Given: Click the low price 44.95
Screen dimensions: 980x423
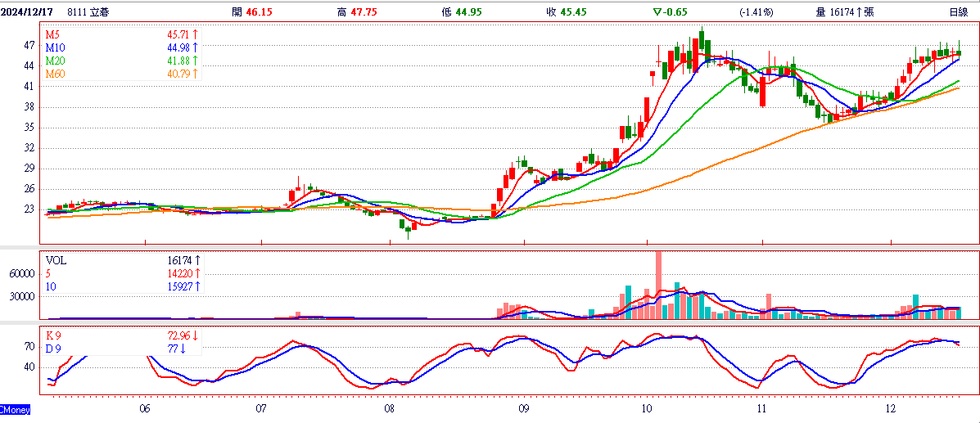Looking at the screenshot, I should [471, 12].
